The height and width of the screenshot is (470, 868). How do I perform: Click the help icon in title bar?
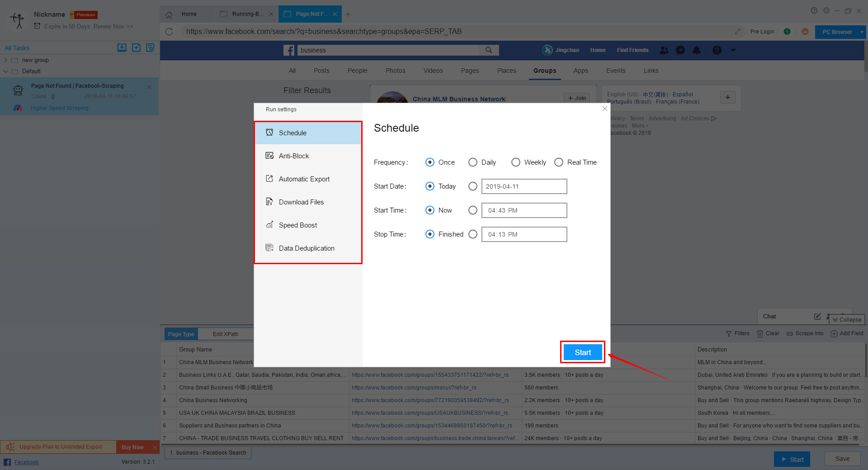814,10
